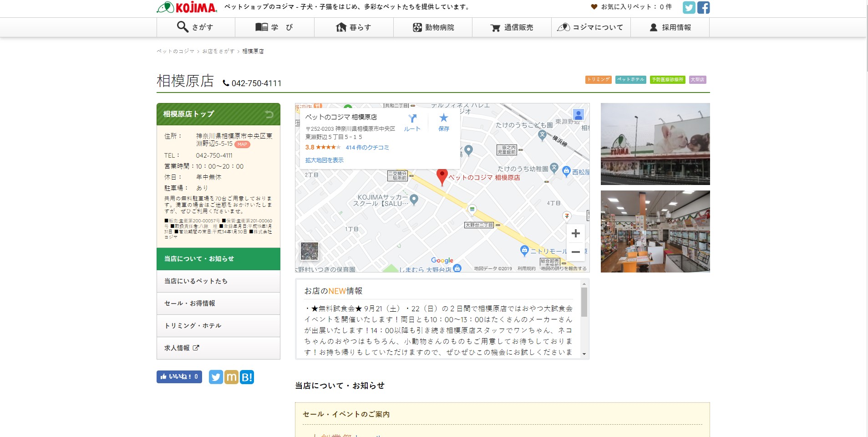Image resolution: width=868 pixels, height=437 pixels.
Task: Open お気に入りペット favorites link
Action: [631, 7]
